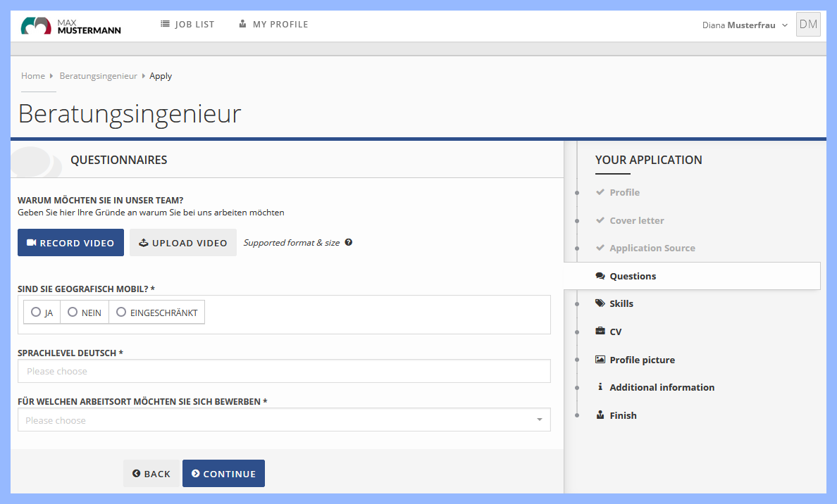Click the Skills tag icon in sidebar
The image size is (837, 504).
point(600,303)
